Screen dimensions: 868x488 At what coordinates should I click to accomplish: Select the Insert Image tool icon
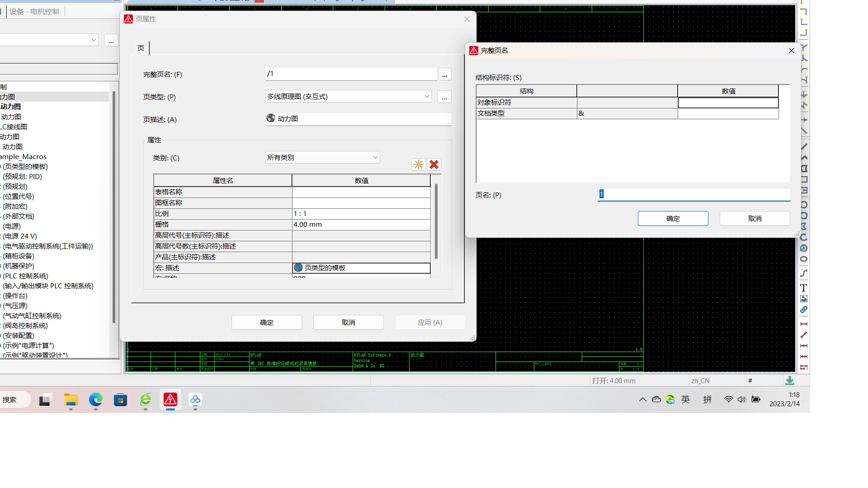click(803, 299)
